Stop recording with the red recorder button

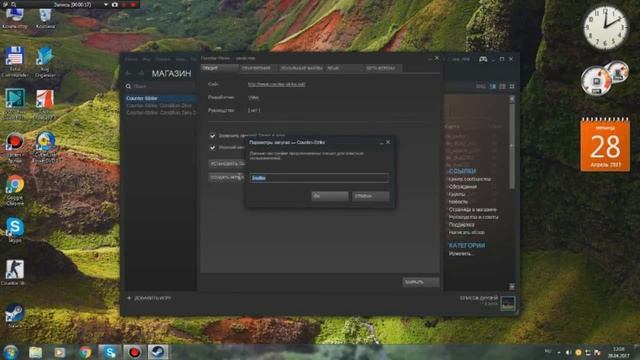pyautogui.click(x=133, y=4)
